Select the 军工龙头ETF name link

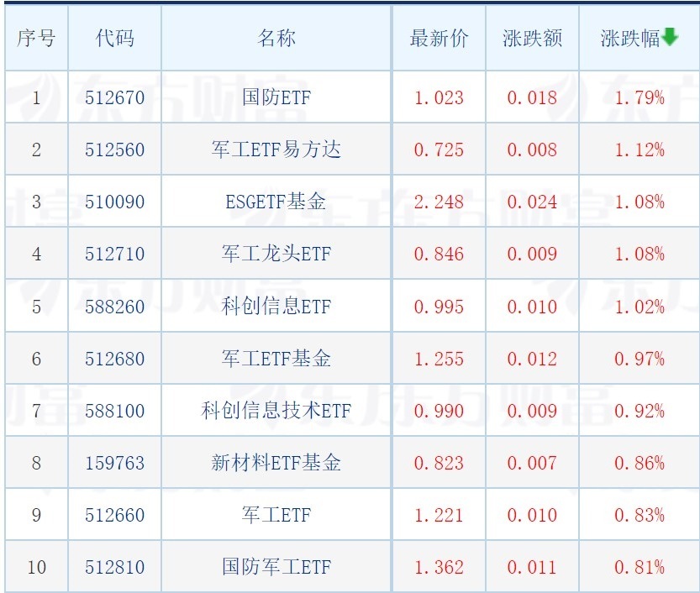[x=276, y=254]
